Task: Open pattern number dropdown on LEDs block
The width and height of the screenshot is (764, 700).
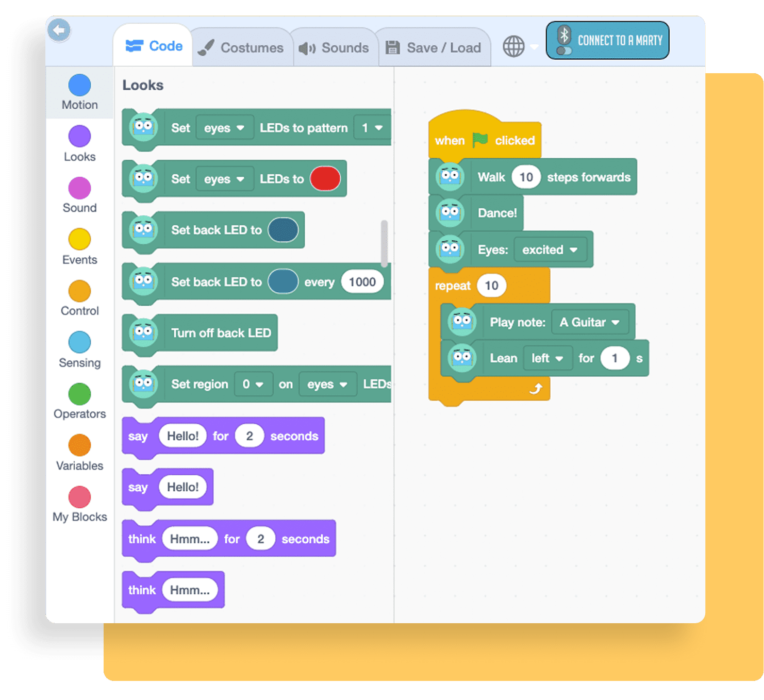Action: (x=372, y=128)
